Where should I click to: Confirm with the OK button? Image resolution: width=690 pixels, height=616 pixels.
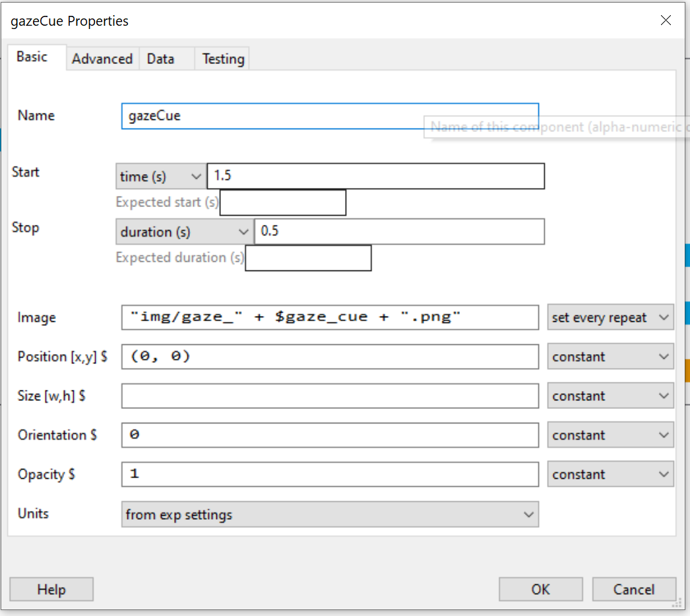pos(540,589)
